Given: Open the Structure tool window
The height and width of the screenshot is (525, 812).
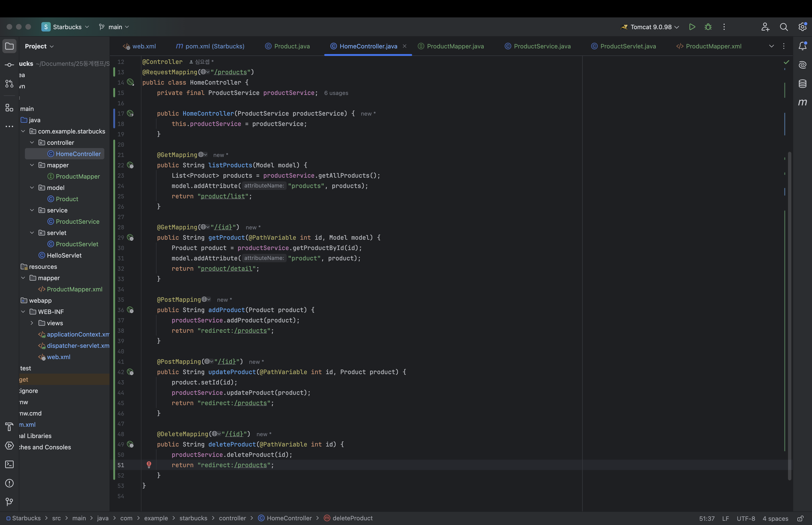Looking at the screenshot, I should [x=10, y=108].
